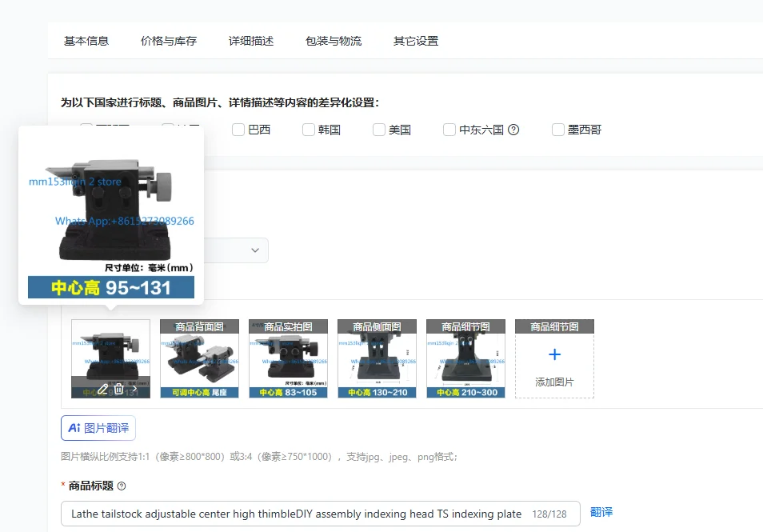Expand the dropdown chevron behind image preview
This screenshot has height=532, width=763.
click(255, 250)
